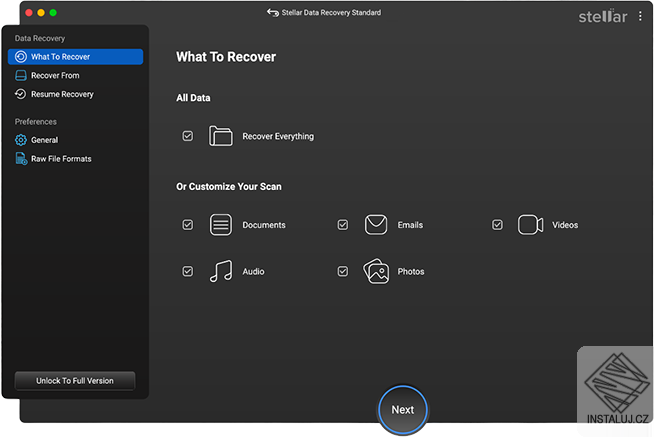
Task: Click the Documents page icon
Action: (x=221, y=225)
